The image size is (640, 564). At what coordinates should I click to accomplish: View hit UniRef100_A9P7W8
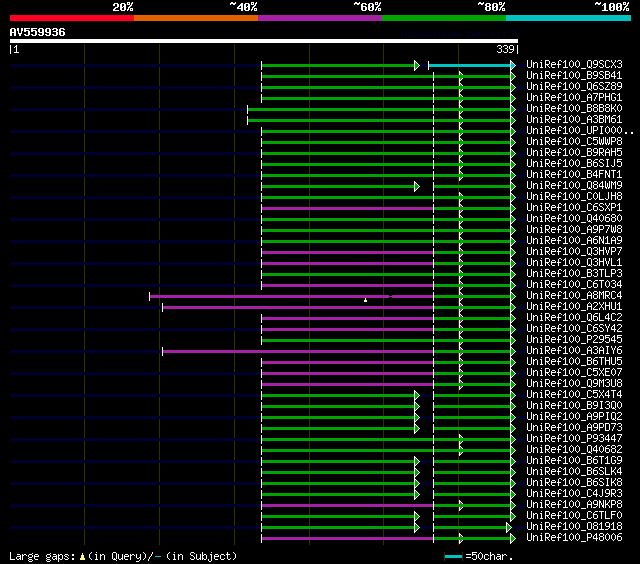[x=574, y=230]
